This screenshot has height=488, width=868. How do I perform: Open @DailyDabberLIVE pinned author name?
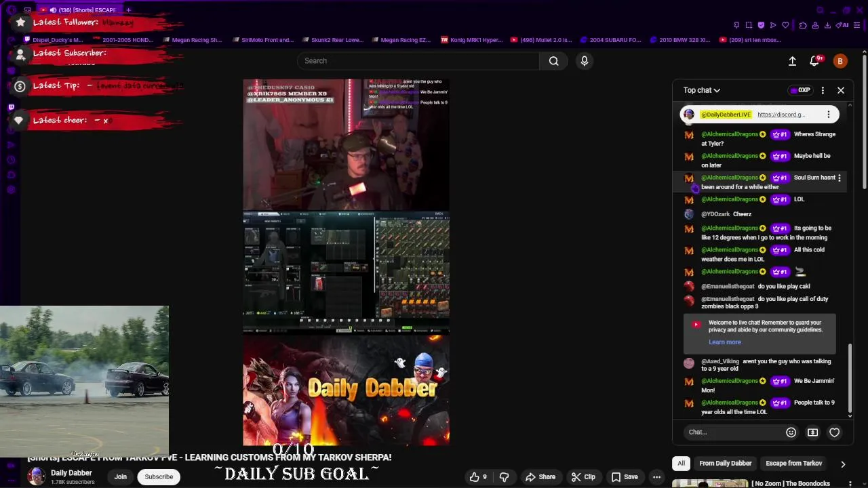(726, 115)
